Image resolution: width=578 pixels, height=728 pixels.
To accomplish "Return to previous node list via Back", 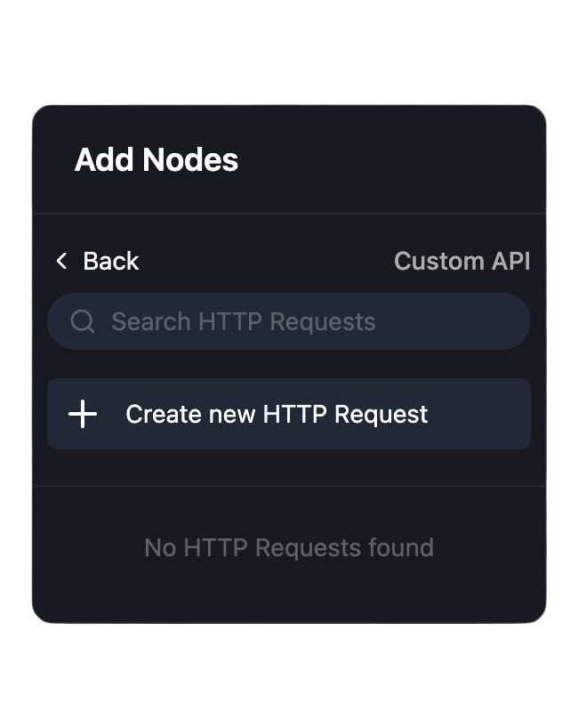I will [x=98, y=261].
